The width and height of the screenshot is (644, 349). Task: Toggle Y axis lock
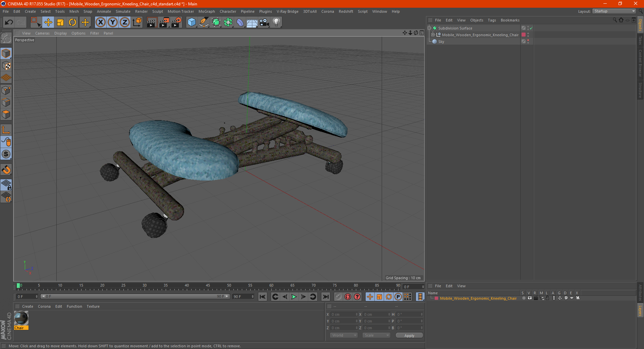[113, 22]
